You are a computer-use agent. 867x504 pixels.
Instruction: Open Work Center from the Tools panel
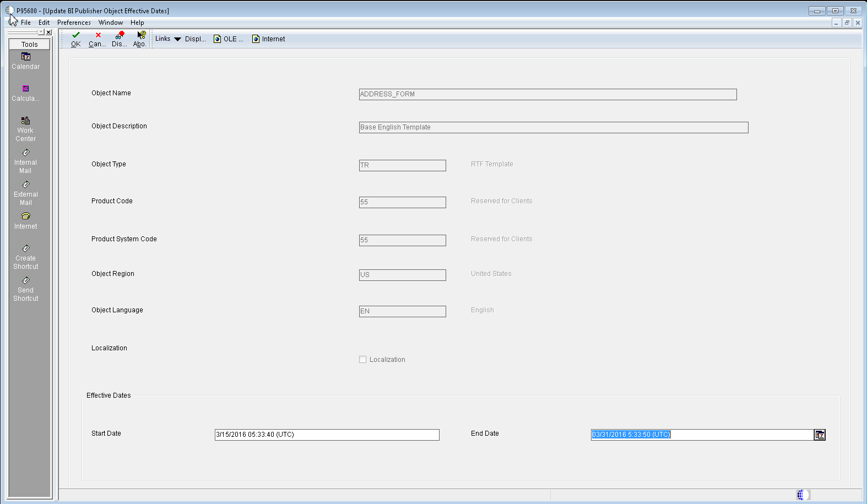[26, 129]
